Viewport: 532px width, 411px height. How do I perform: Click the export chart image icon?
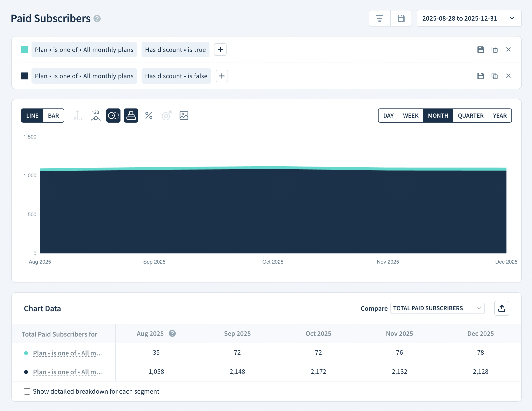point(184,115)
